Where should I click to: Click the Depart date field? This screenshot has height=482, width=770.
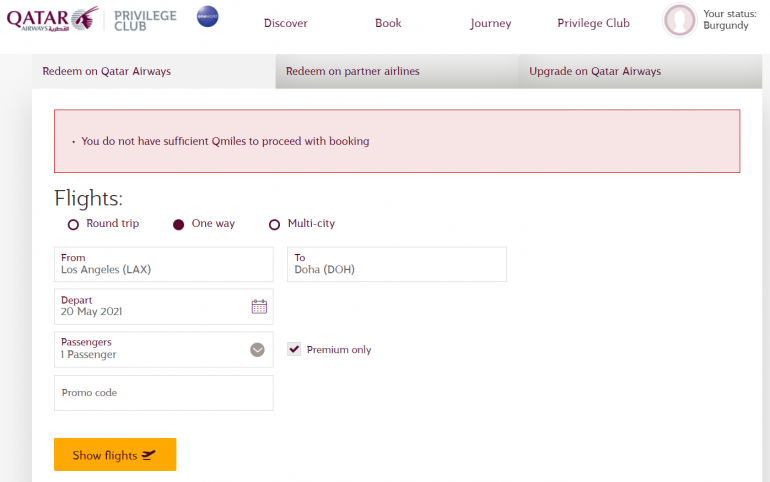(150, 306)
